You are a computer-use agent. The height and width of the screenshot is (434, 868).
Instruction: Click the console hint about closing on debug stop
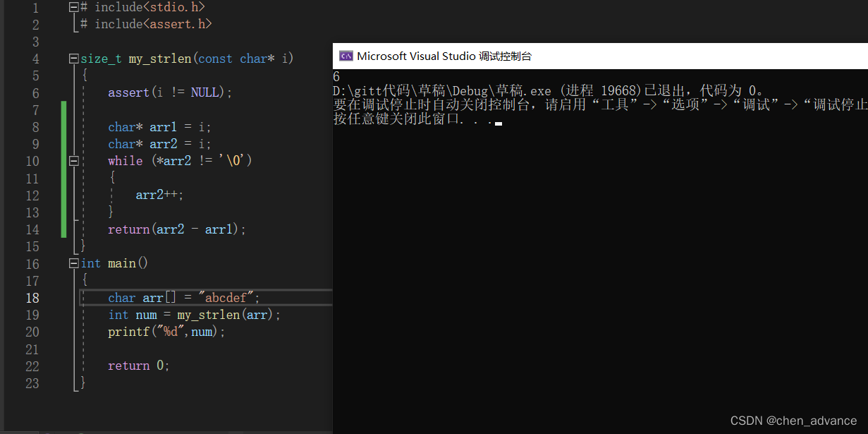point(600,105)
